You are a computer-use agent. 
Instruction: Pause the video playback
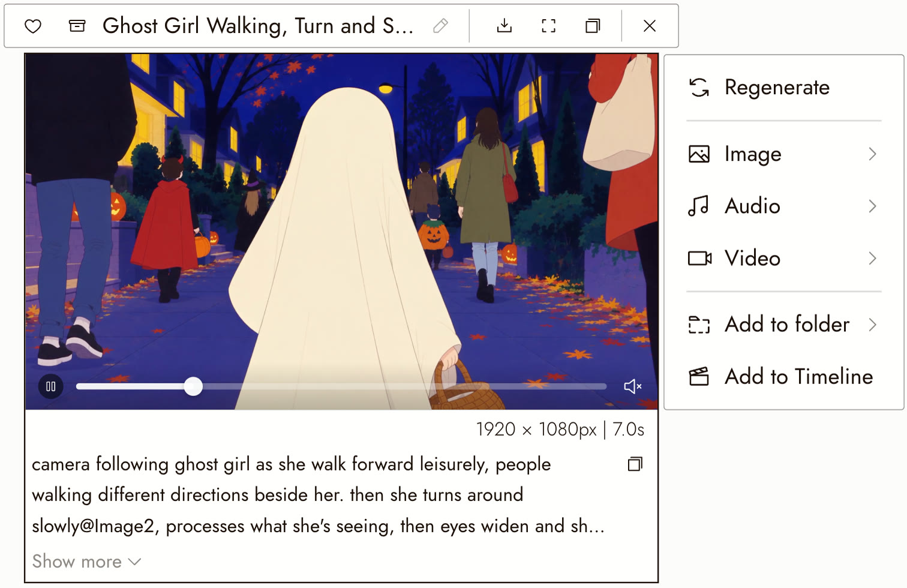pos(51,386)
